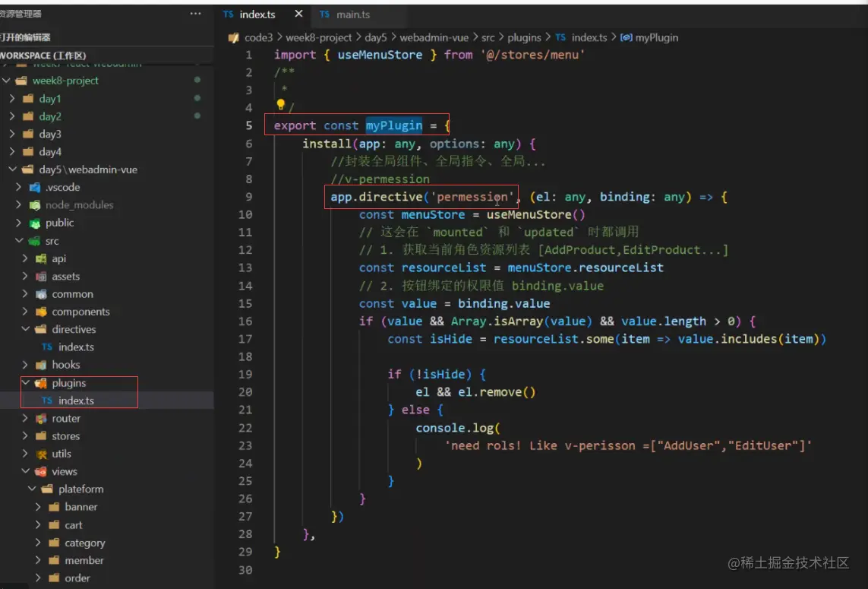Click useMenuStore in the import statement
The height and width of the screenshot is (589, 868).
coord(380,55)
